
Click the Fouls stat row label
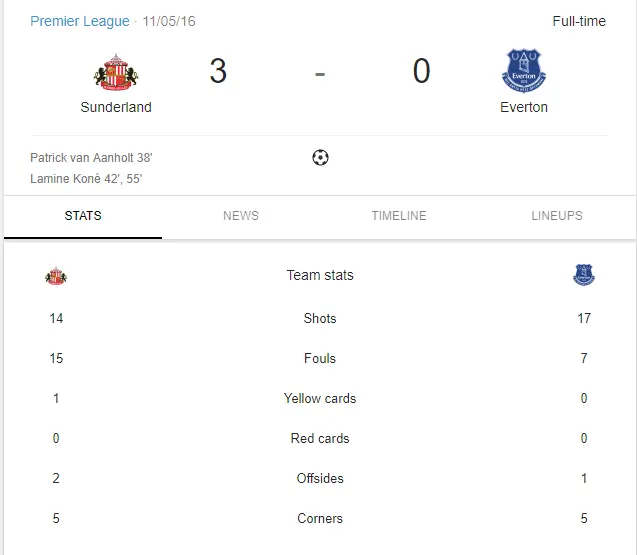tap(320, 359)
